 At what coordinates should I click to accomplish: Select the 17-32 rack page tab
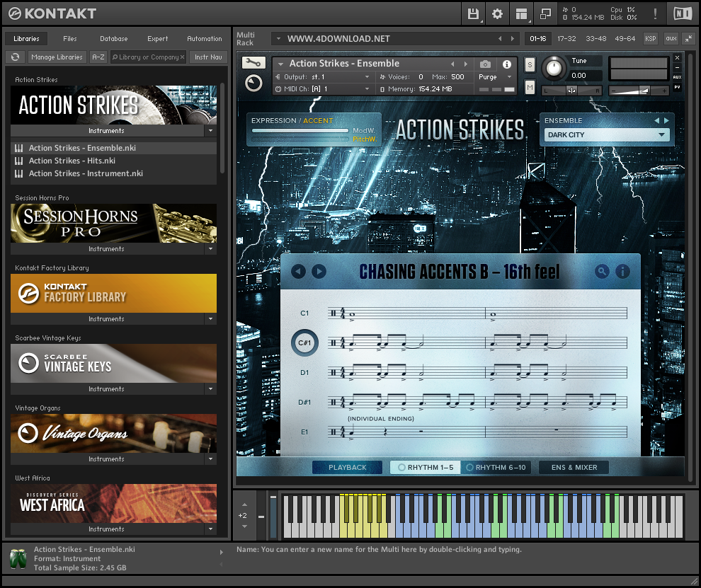point(566,39)
